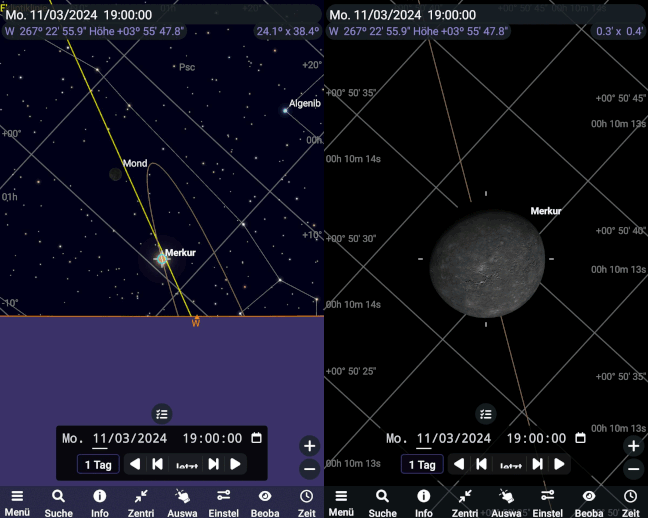Step one time unit forward, right panel
Screen dimensions: 648x518
pyautogui.click(x=537, y=464)
